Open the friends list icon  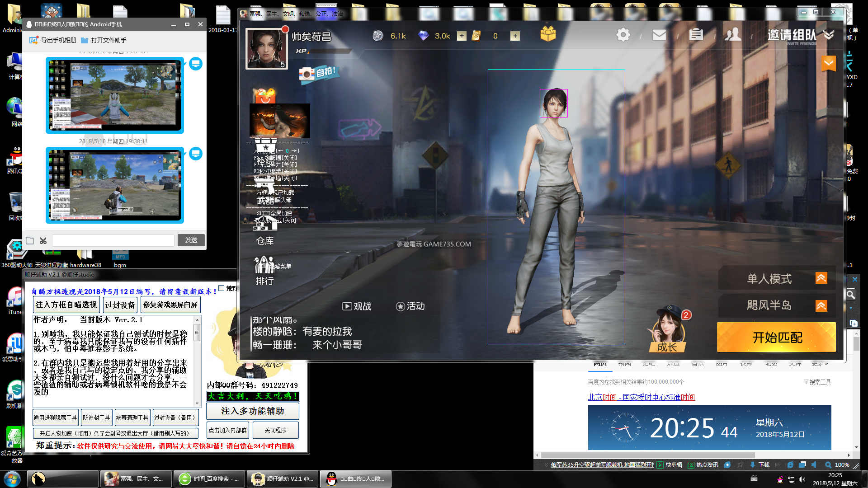coord(732,35)
